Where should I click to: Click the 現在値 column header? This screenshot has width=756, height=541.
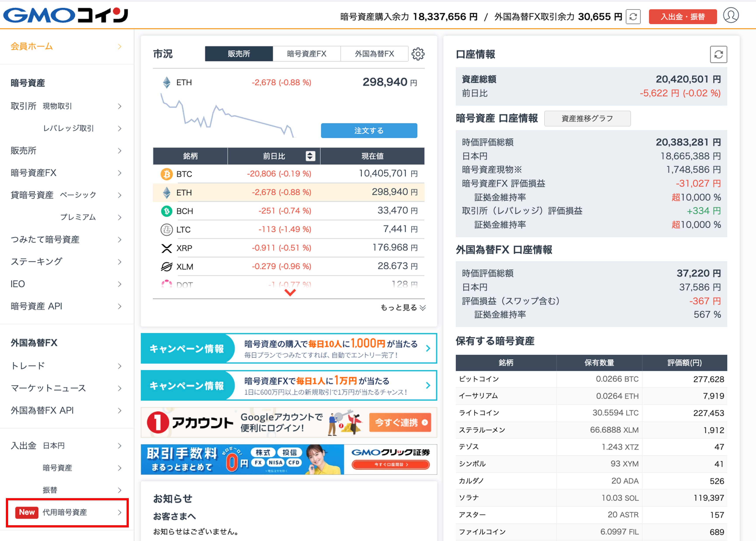(372, 156)
